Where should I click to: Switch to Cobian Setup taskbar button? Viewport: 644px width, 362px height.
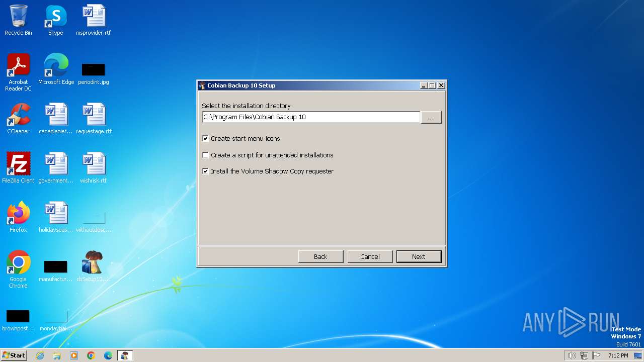pos(125,355)
